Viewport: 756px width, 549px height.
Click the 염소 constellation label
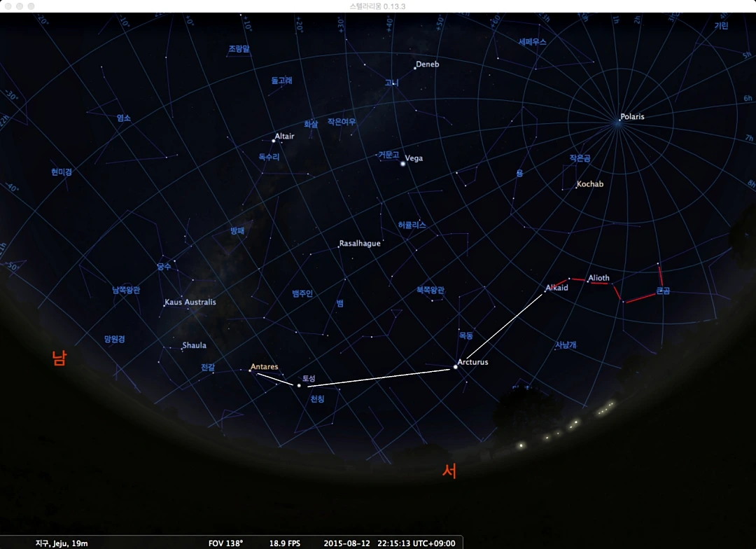click(x=123, y=118)
